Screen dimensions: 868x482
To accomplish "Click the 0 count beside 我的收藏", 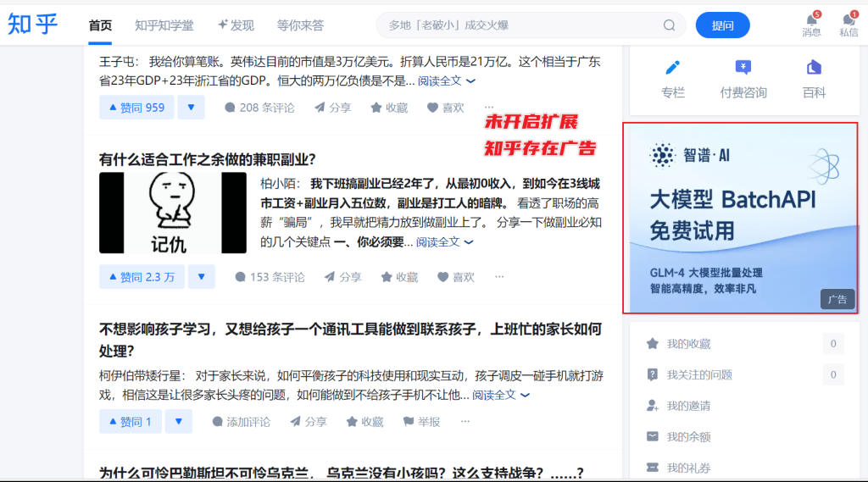I will point(833,344).
